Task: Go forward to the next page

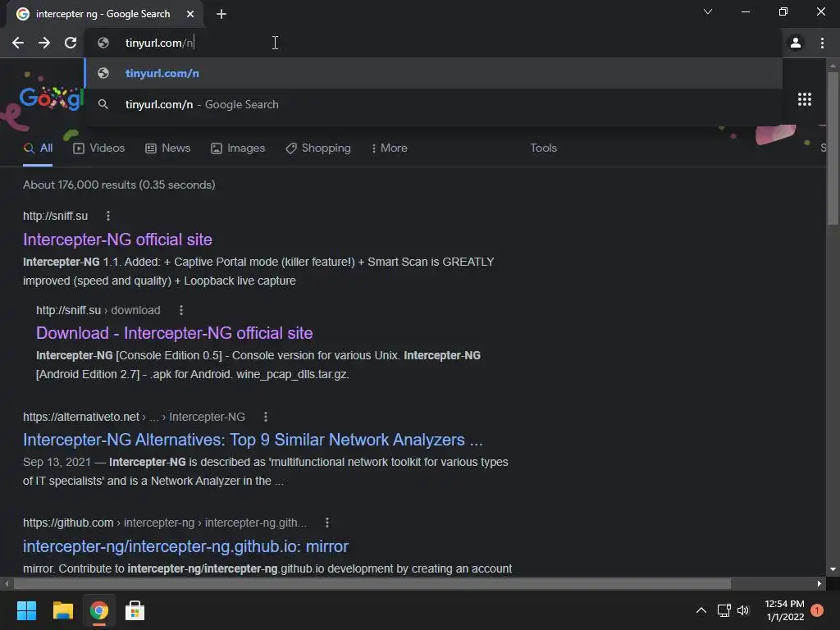Action: coord(44,43)
